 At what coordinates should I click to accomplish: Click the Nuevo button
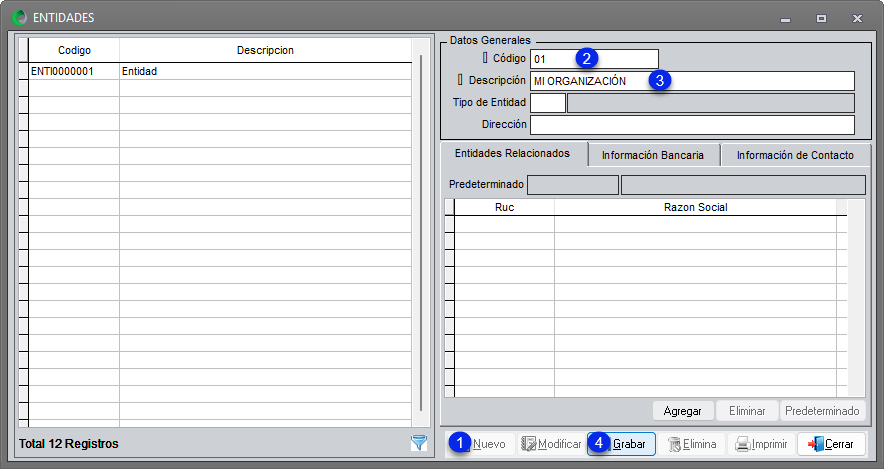click(x=480, y=444)
